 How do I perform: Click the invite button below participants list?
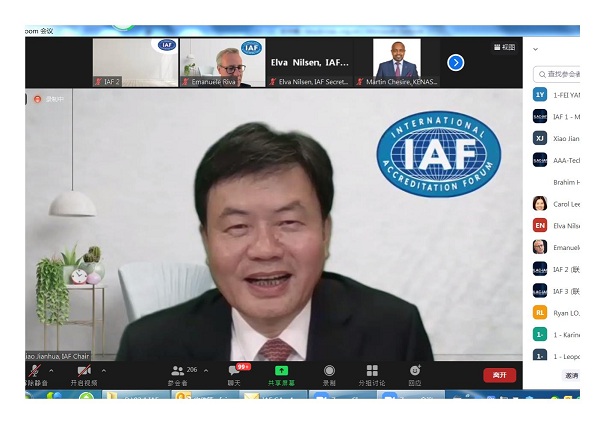(571, 376)
